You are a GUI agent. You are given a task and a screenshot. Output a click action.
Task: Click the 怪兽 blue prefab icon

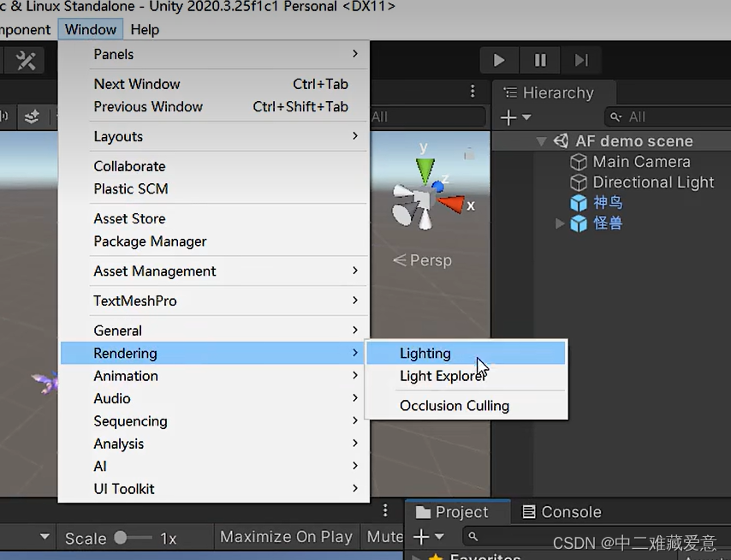(x=579, y=223)
